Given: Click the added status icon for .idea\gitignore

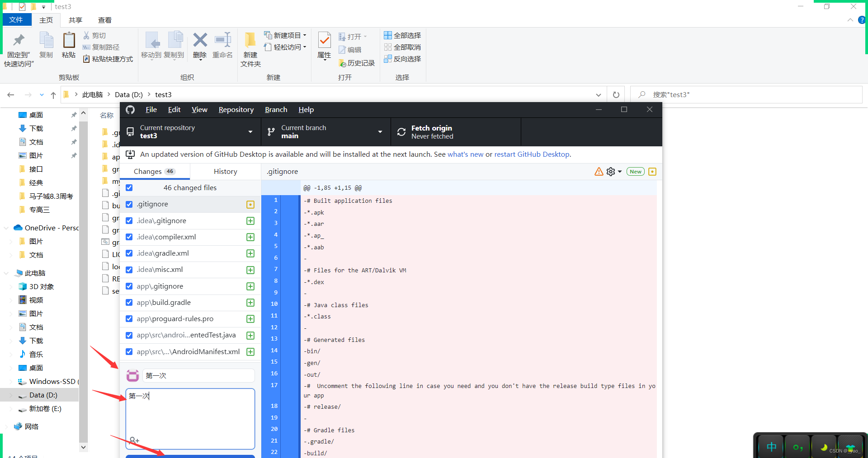Looking at the screenshot, I should click(250, 221).
